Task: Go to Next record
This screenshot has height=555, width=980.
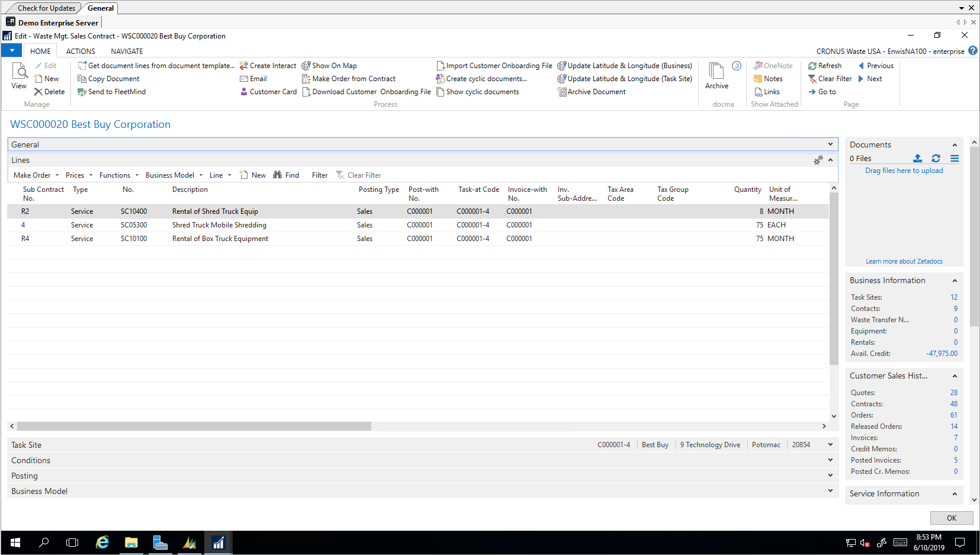Action: pos(869,79)
